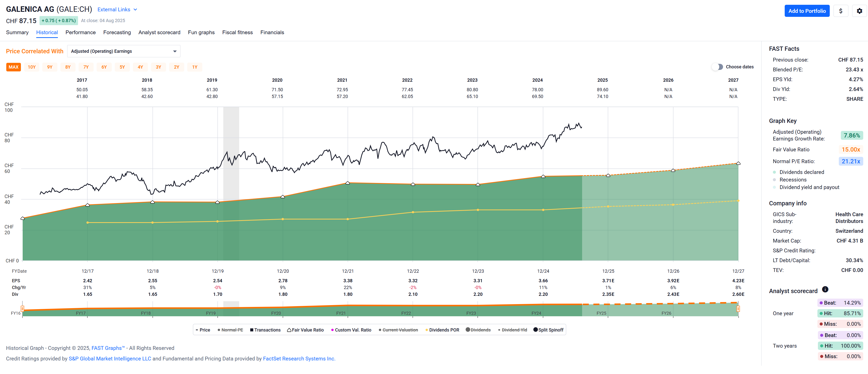Screen dimensions: 868x374
Task: Open S&P Global Market Intelligence LLC link
Action: pyautogui.click(x=110, y=358)
